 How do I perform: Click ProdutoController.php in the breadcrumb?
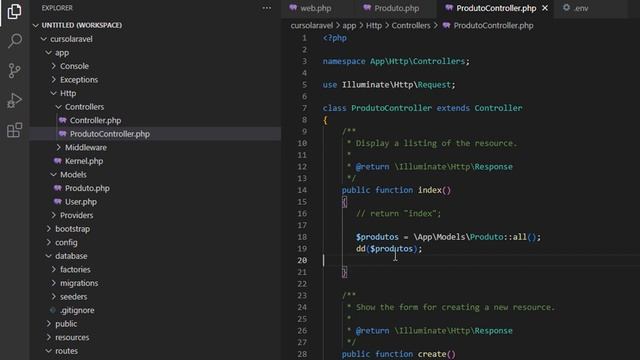(x=493, y=25)
